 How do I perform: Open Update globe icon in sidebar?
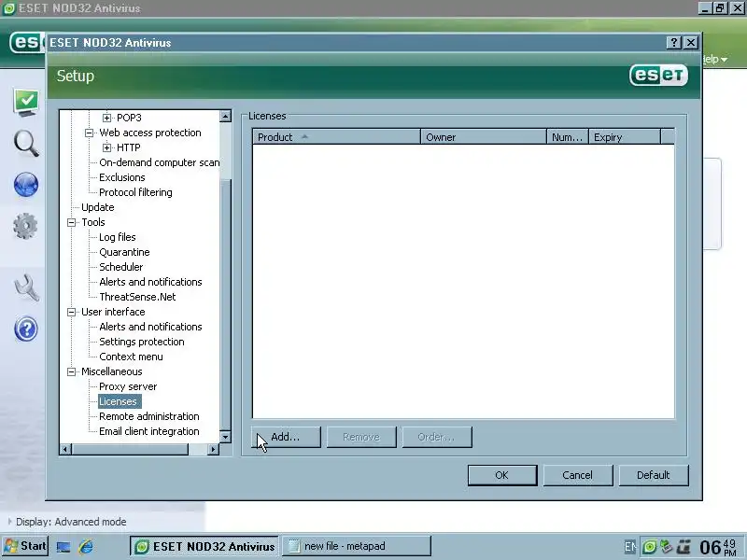pos(26,185)
